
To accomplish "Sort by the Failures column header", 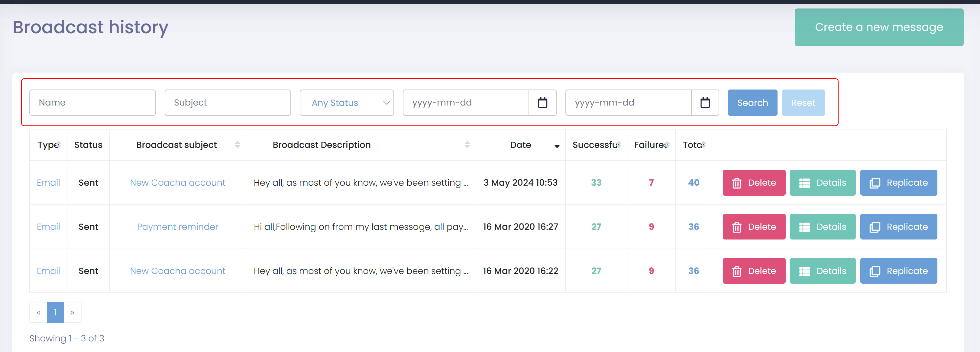I will click(x=651, y=145).
